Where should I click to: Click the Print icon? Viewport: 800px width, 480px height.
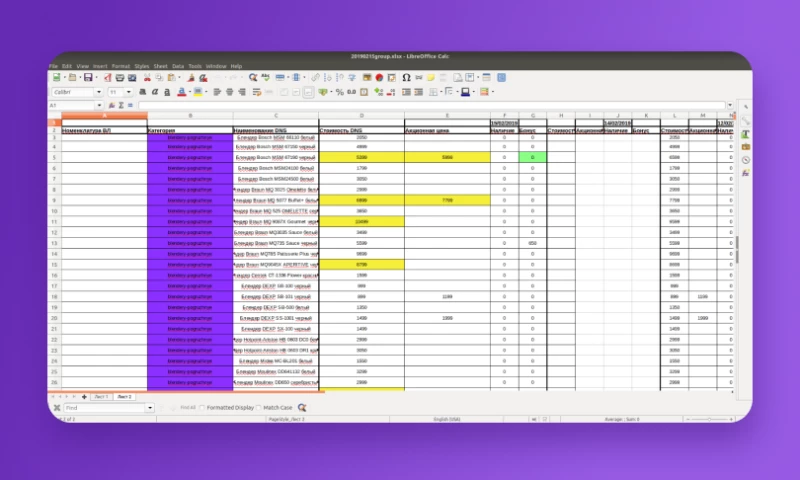(x=120, y=78)
